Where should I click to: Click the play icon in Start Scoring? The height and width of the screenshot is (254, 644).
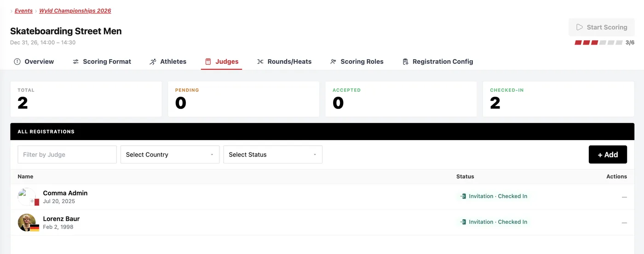coord(580,27)
